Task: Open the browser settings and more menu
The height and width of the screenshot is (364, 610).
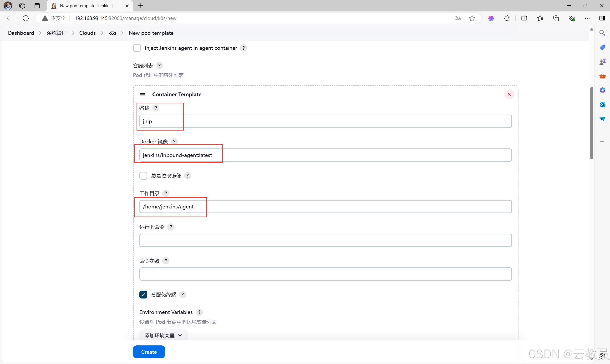Action: (587, 18)
